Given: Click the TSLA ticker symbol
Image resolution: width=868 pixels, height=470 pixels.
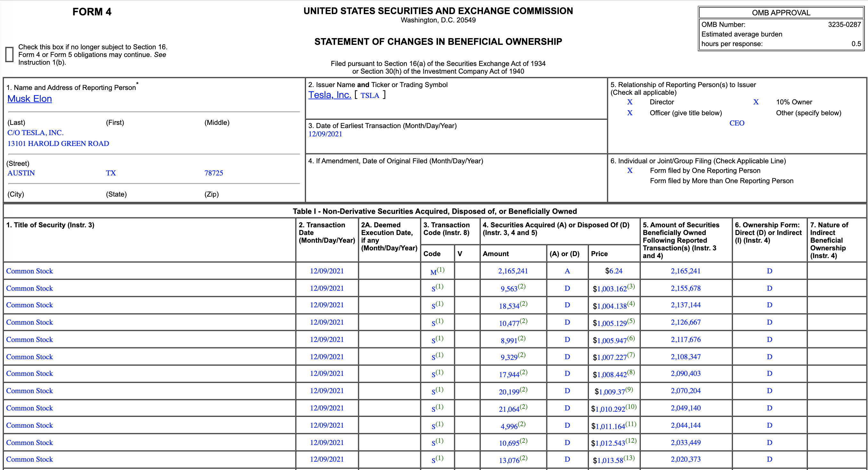Looking at the screenshot, I should tap(370, 95).
